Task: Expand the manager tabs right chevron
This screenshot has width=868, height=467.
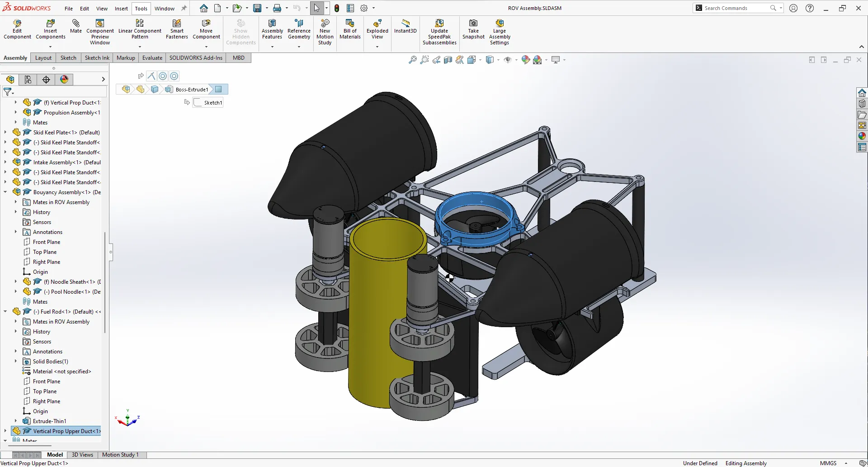Action: pyautogui.click(x=103, y=80)
